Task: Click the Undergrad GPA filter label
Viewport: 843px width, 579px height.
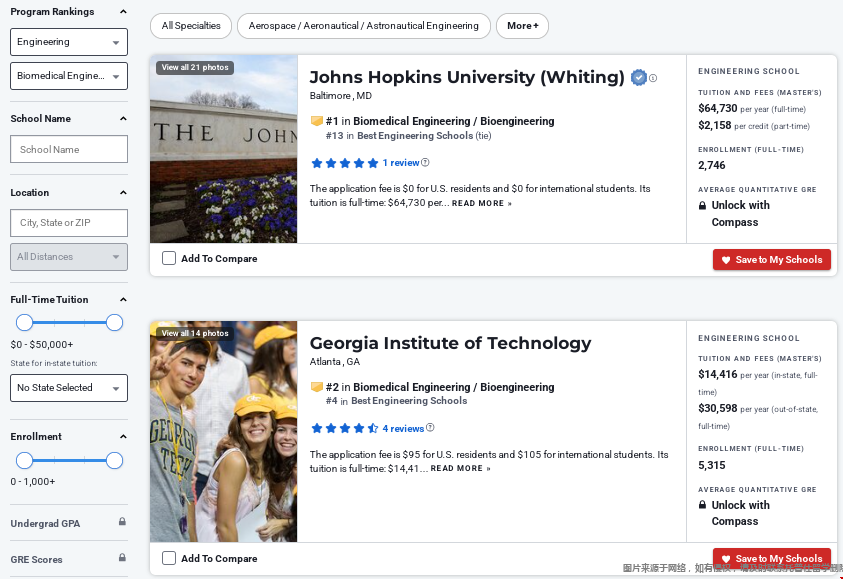Action: [45, 523]
